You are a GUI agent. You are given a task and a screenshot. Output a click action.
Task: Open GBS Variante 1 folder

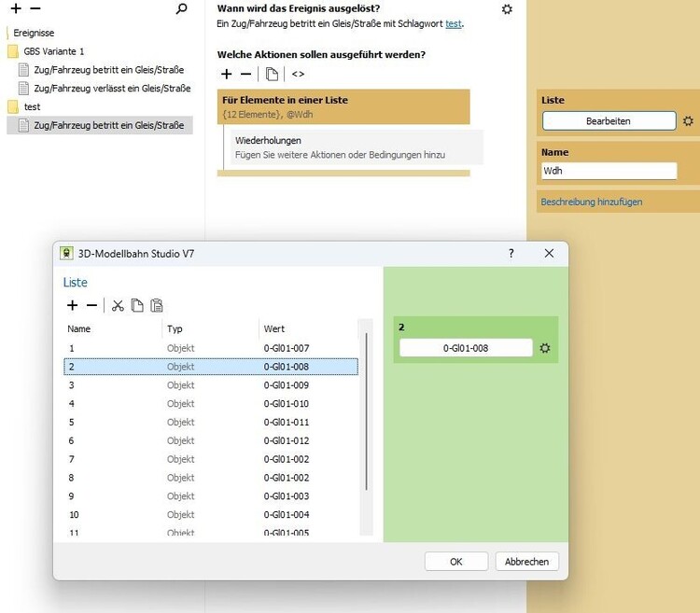click(53, 51)
